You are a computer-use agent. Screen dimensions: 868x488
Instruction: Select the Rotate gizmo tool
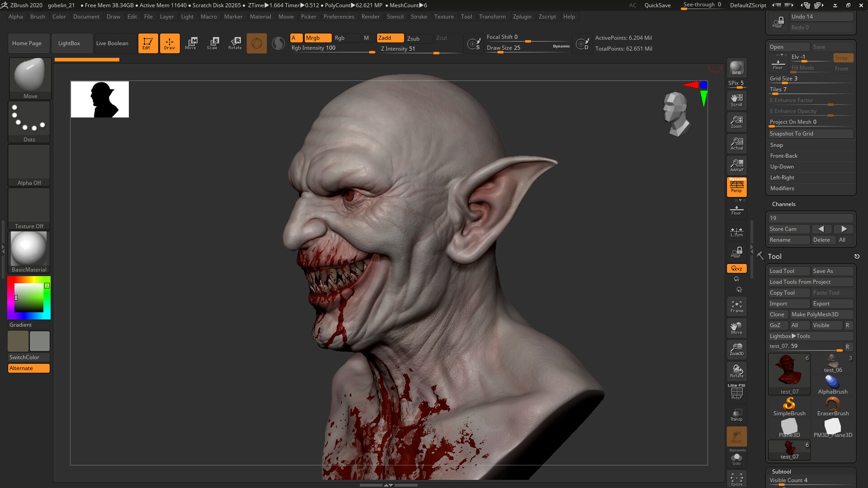pyautogui.click(x=235, y=43)
